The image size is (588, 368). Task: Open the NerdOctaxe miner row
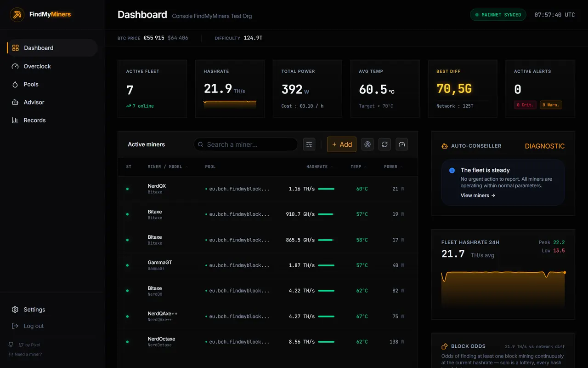pyautogui.click(x=267, y=342)
